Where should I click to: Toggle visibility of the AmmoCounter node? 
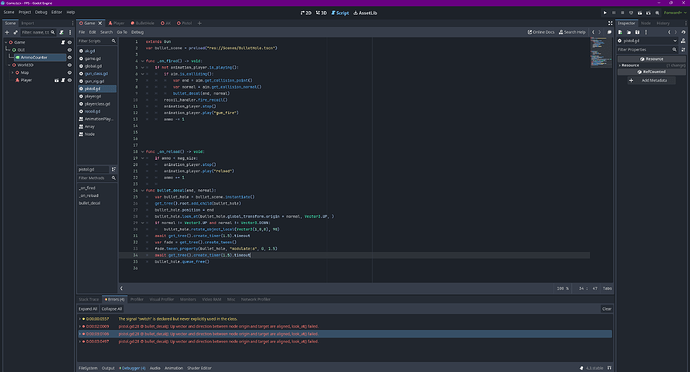click(x=70, y=57)
